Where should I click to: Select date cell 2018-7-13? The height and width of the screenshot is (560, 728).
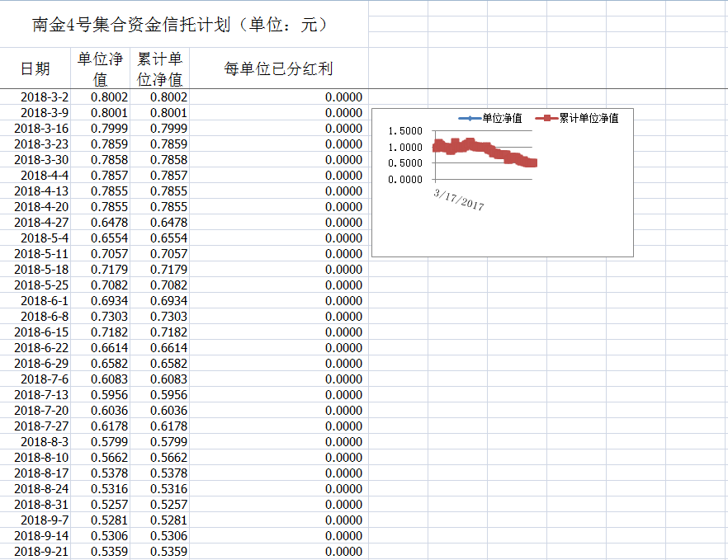(x=35, y=395)
